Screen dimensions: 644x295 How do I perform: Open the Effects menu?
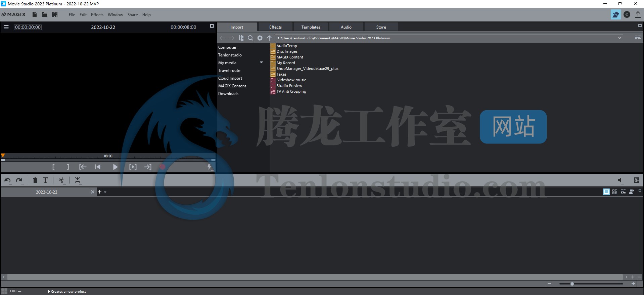(97, 15)
